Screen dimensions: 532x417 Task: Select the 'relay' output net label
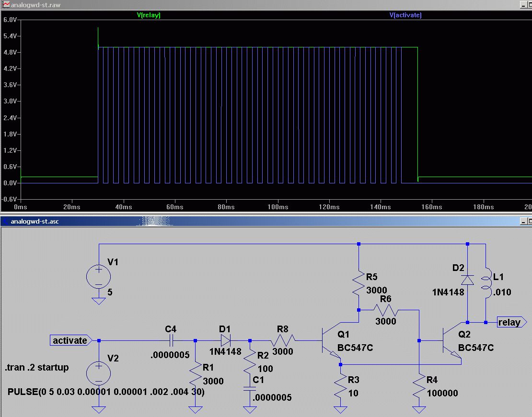511,322
